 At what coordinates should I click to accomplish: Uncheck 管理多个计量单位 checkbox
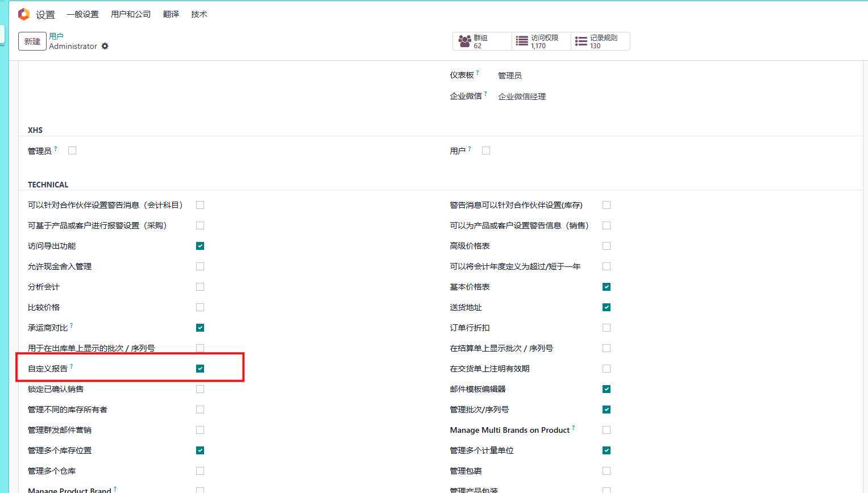pyautogui.click(x=607, y=450)
